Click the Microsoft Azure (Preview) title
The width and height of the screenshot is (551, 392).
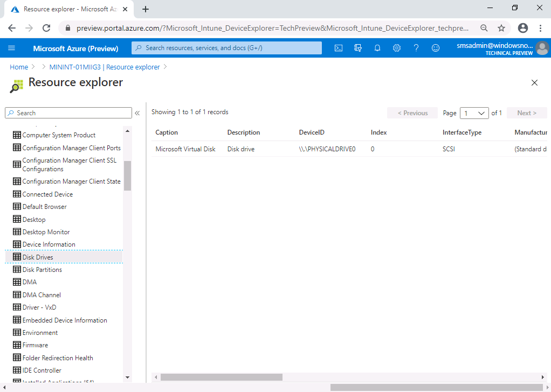(75, 48)
